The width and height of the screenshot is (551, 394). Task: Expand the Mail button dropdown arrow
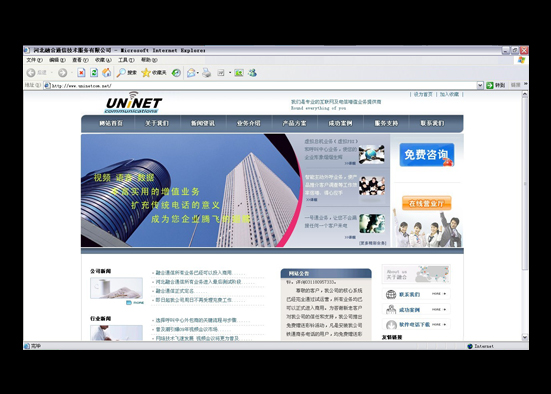[x=198, y=73]
